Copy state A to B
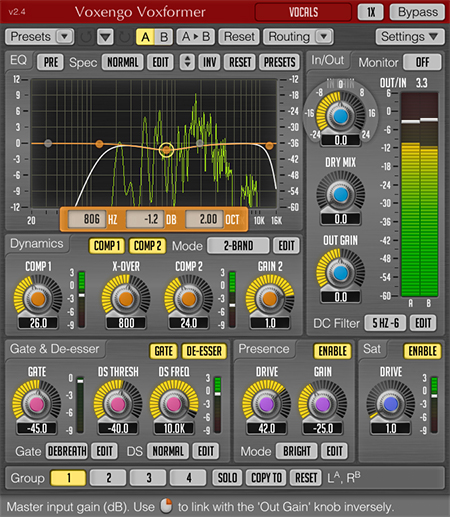Image resolution: width=450 pixels, height=517 pixels. click(x=196, y=37)
